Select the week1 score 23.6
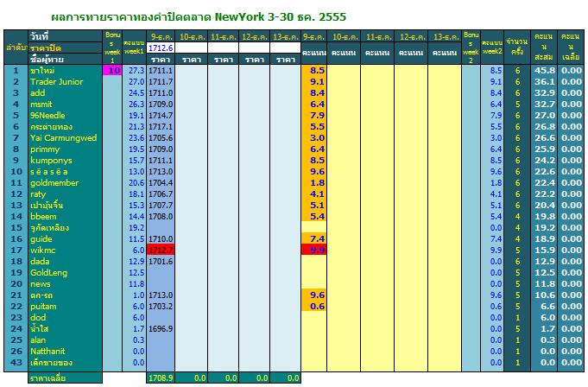The image size is (588, 387). click(x=136, y=138)
